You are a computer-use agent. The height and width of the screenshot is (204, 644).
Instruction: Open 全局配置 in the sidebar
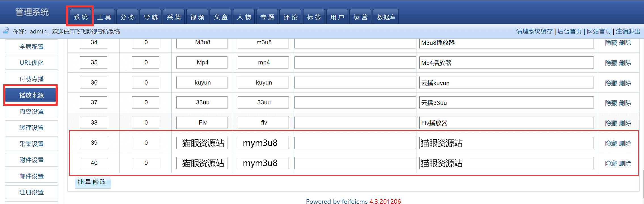pyautogui.click(x=31, y=47)
